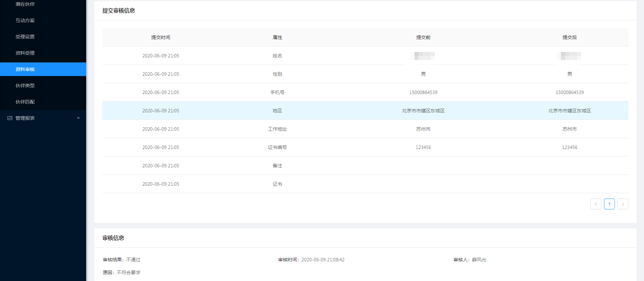Image resolution: width=644 pixels, height=281 pixels.
Task: Click 123456 in the 提交前 column
Action: tap(423, 147)
